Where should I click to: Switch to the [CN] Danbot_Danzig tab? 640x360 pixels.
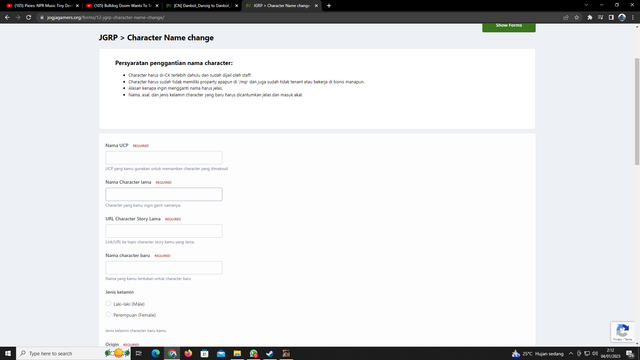click(202, 6)
